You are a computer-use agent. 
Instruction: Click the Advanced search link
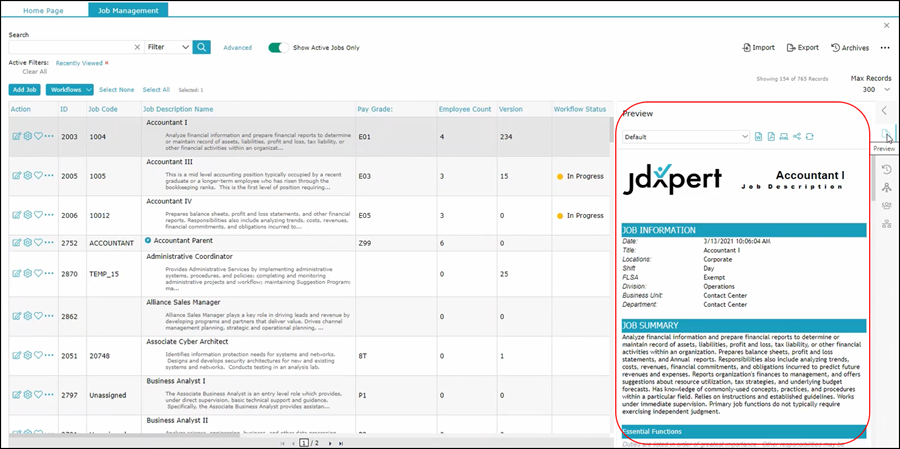(x=237, y=47)
